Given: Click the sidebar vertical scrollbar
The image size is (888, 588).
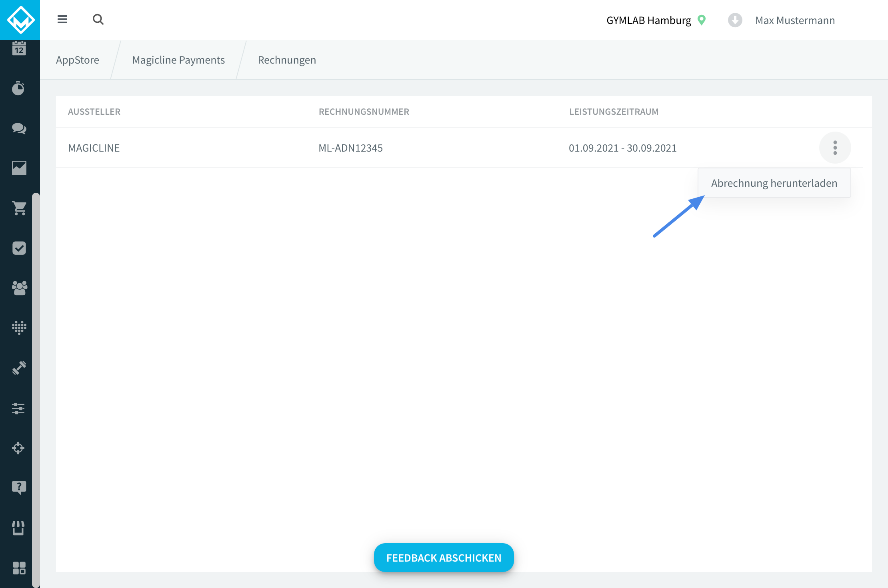Looking at the screenshot, I should coord(36,390).
